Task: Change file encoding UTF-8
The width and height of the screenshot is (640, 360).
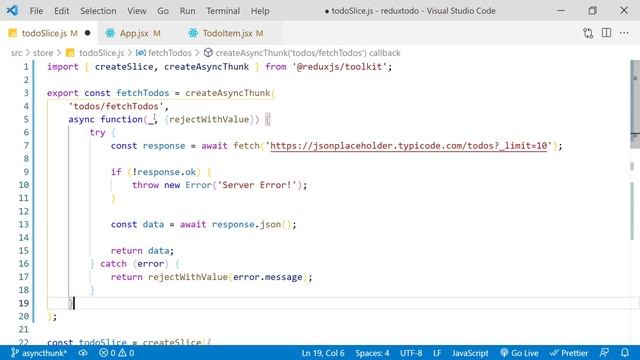Action: 411,353
